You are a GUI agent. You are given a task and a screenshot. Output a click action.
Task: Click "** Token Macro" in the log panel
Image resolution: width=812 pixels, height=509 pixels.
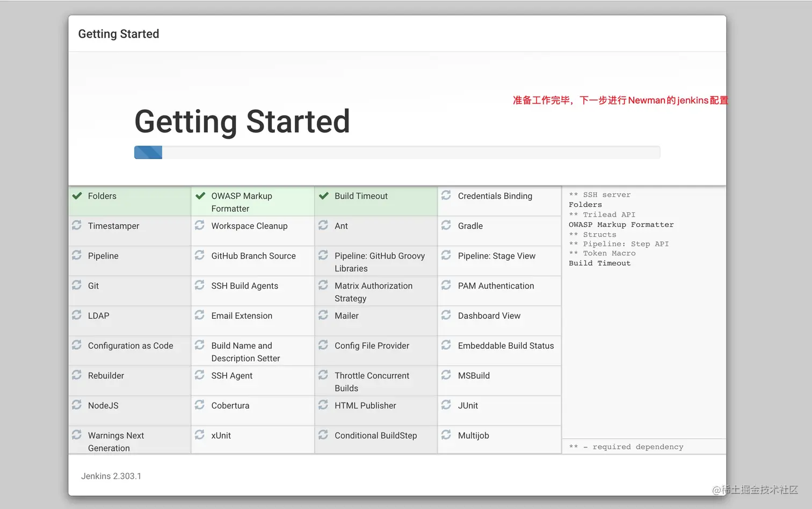602,253
